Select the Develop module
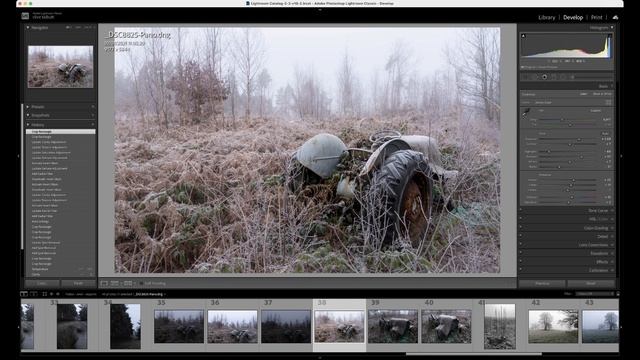This screenshot has height=360, width=640. click(573, 18)
